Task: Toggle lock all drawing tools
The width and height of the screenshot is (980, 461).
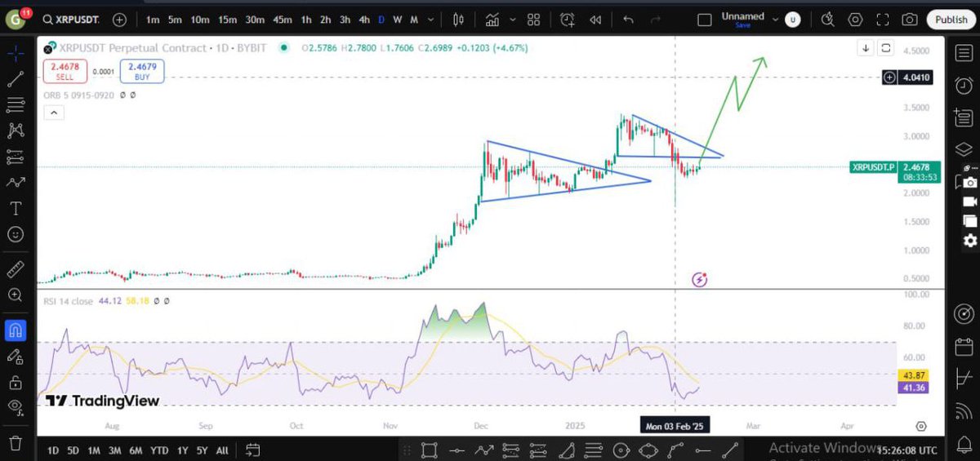Action: pyautogui.click(x=15, y=382)
